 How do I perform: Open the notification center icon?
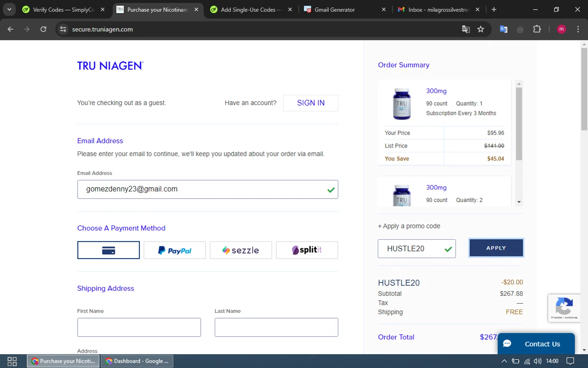pos(570,361)
